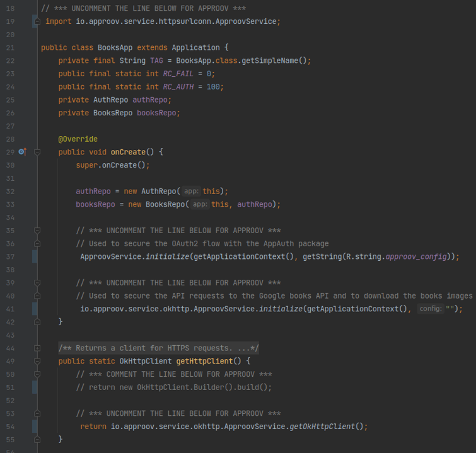The width and height of the screenshot is (476, 453).
Task: Click line number 37 in the gutter
Action: pos(10,256)
